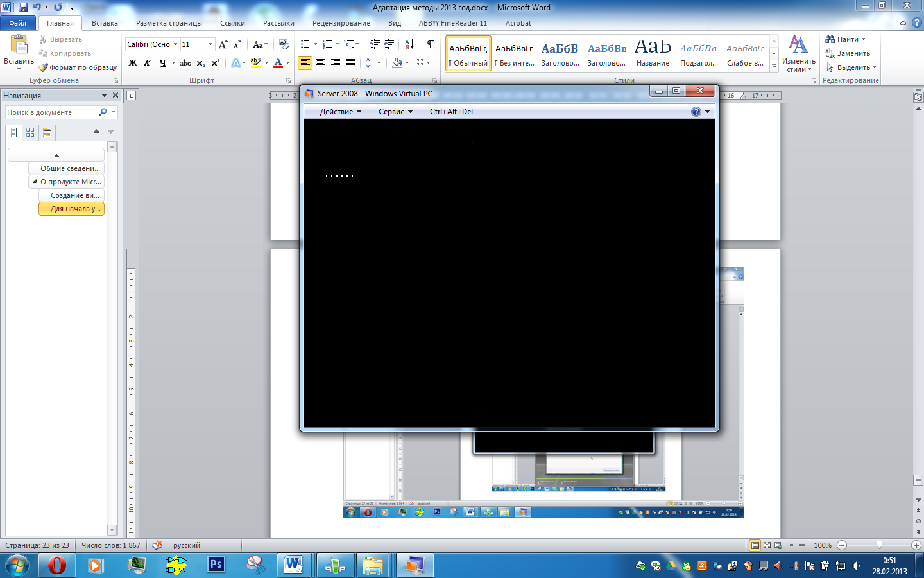
Task: Click the borders icon
Action: click(419, 63)
